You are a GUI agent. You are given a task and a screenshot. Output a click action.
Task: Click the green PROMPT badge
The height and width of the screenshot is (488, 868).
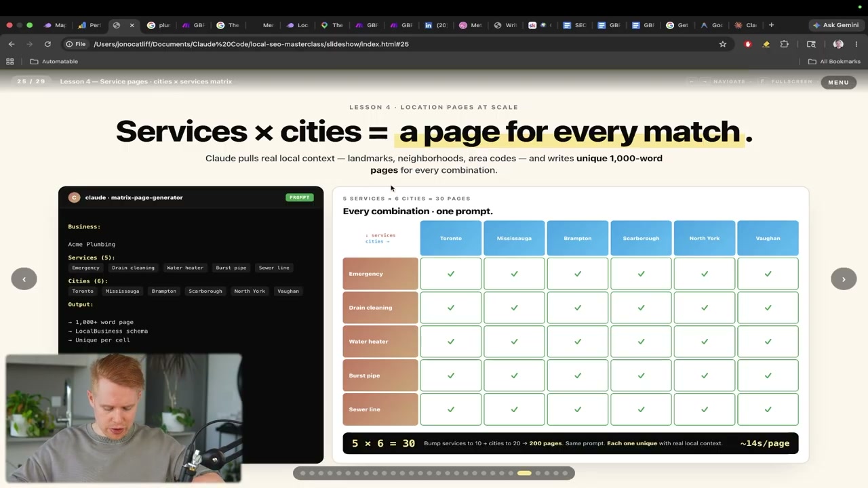[299, 197]
